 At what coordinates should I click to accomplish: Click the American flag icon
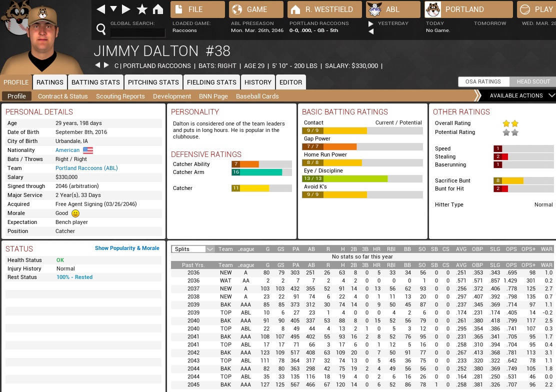point(88,150)
